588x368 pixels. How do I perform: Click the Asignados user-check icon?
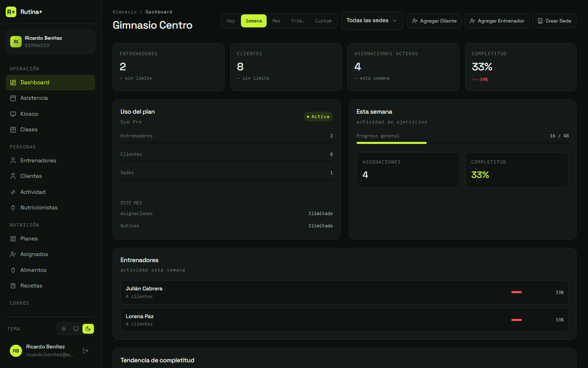[x=13, y=254]
